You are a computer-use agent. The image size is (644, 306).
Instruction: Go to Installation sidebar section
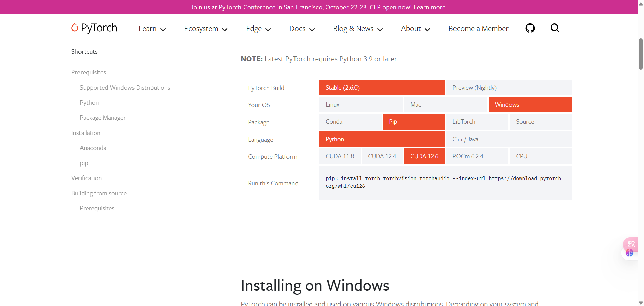click(86, 133)
